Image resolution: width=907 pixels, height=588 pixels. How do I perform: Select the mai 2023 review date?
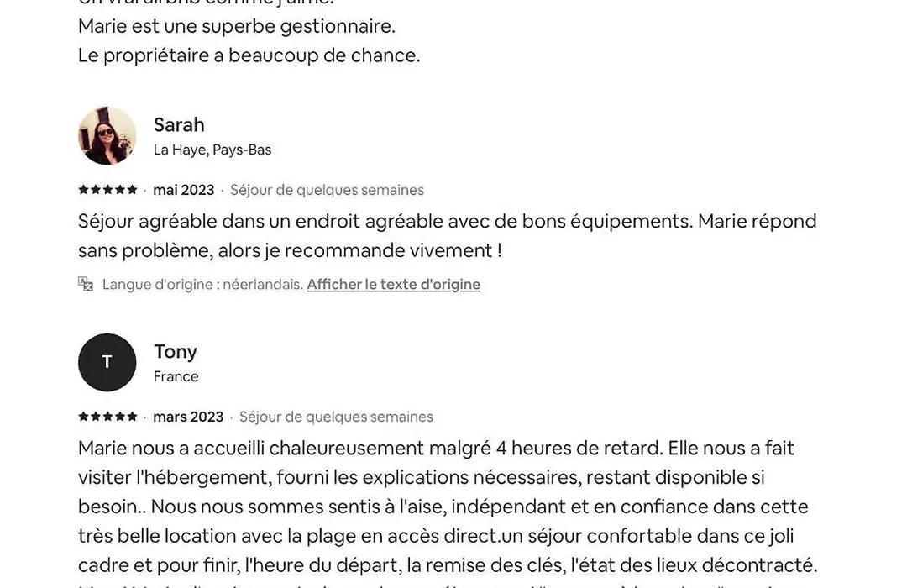(x=183, y=190)
